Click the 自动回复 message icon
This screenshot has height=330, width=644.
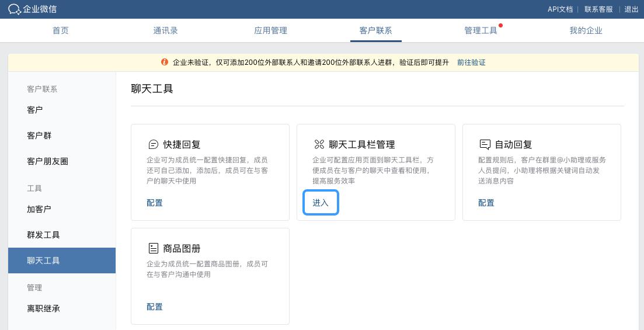tap(485, 144)
